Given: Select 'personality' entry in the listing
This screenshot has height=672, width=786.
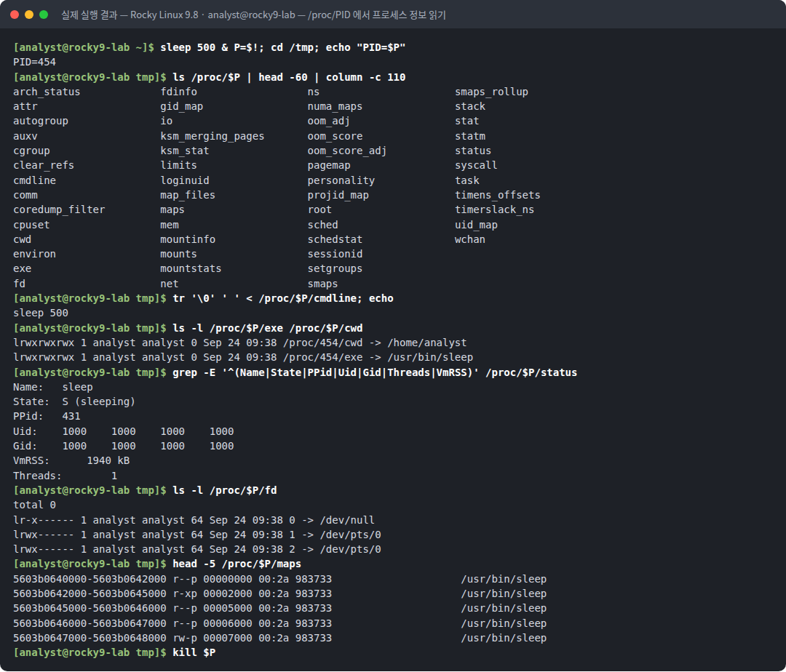Looking at the screenshot, I should pyautogui.click(x=341, y=180).
